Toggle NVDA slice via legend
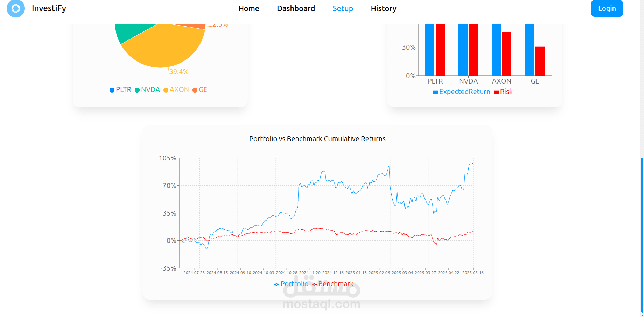This screenshot has height=317, width=644. pyautogui.click(x=147, y=90)
